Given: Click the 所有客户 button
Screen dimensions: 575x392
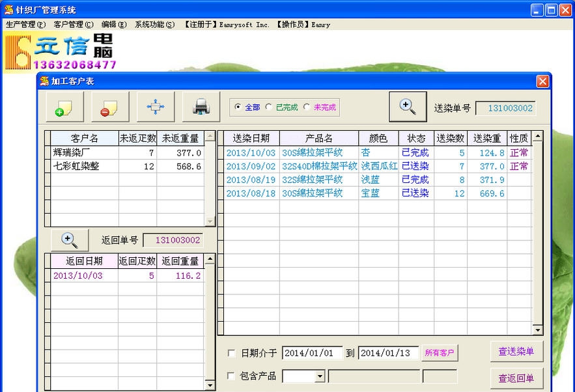Looking at the screenshot, I should pyautogui.click(x=440, y=353).
